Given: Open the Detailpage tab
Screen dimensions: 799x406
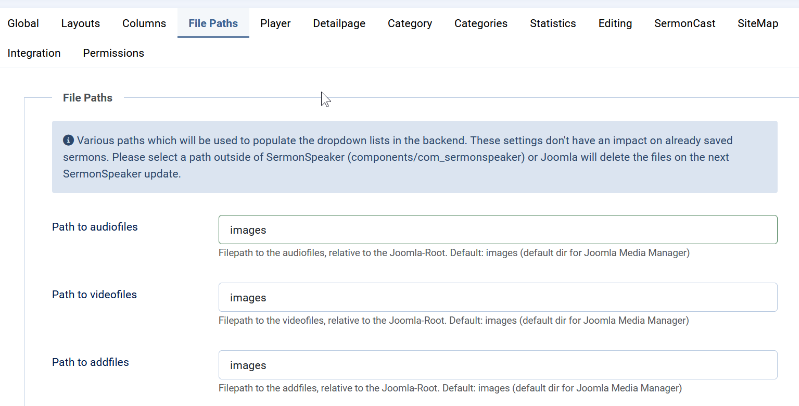Looking at the screenshot, I should [x=339, y=23].
